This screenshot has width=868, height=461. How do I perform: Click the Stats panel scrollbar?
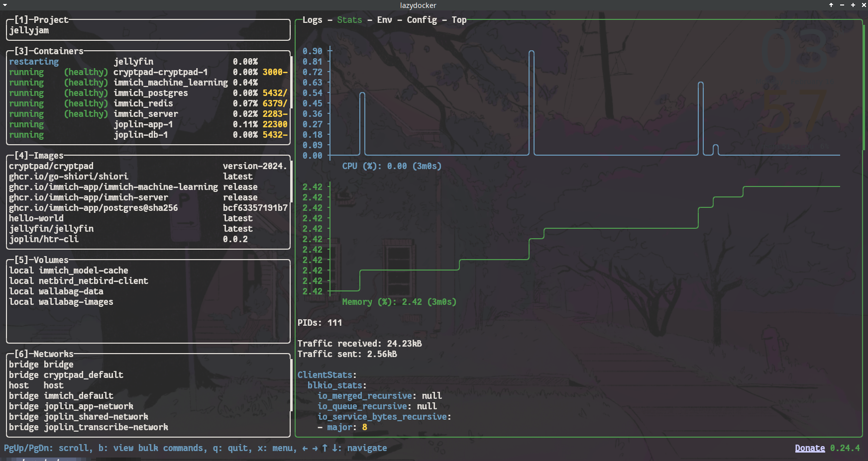[x=863, y=87]
